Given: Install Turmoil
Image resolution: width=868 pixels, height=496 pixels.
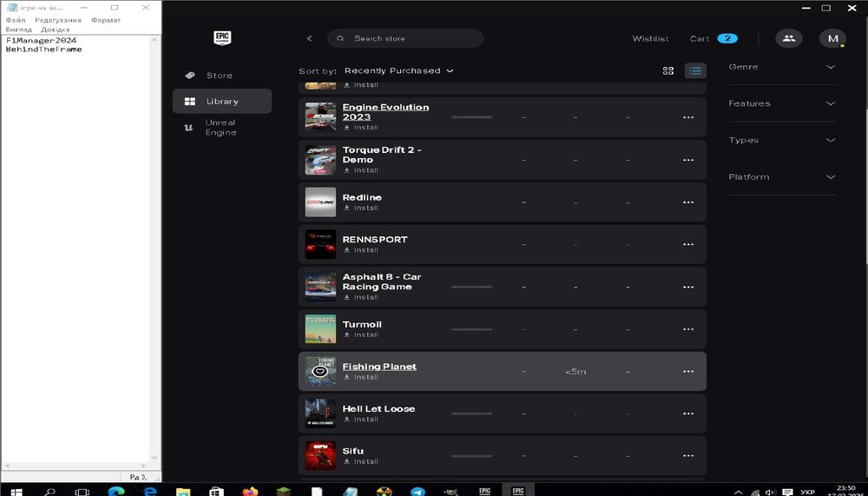Looking at the screenshot, I should coord(361,334).
